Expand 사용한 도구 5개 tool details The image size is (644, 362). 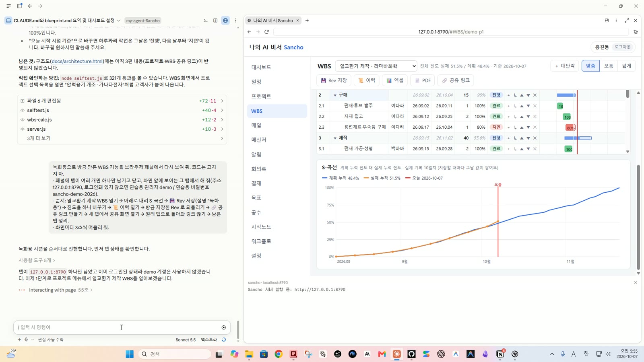pyautogui.click(x=37, y=260)
